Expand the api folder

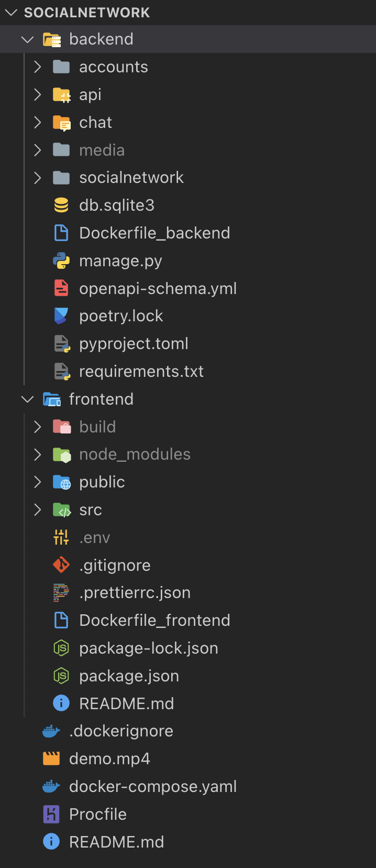(37, 95)
